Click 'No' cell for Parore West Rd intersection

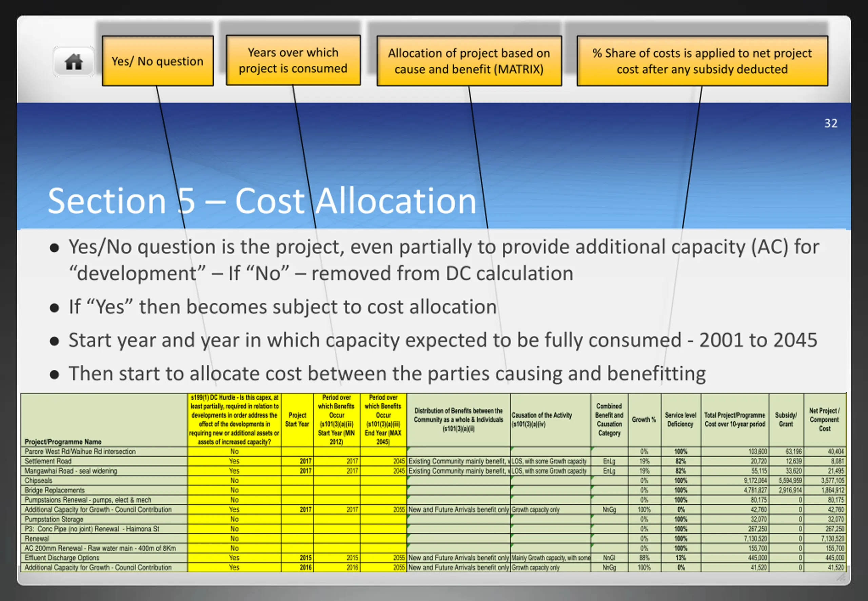click(x=234, y=451)
